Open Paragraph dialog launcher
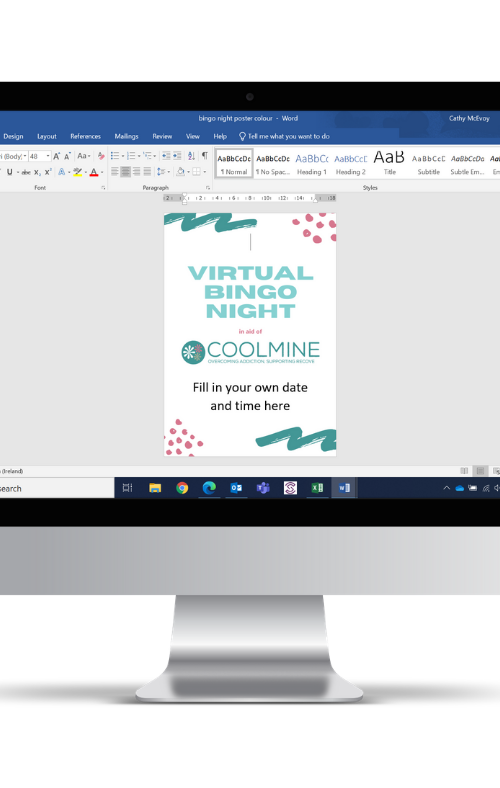 [x=208, y=188]
